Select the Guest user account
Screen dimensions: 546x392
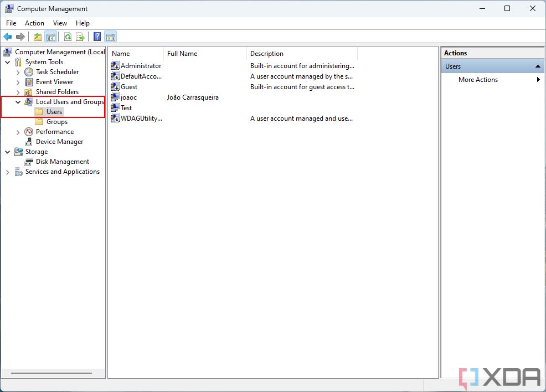[x=128, y=86]
